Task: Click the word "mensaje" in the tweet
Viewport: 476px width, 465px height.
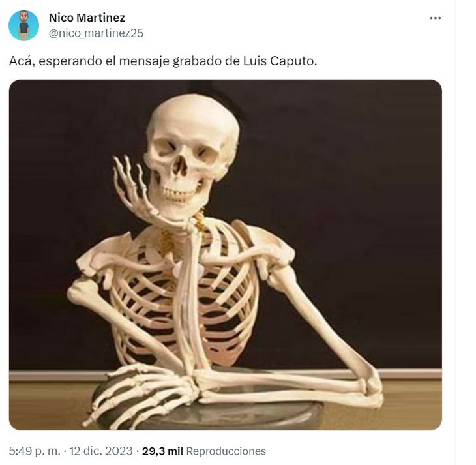Action: [144, 61]
